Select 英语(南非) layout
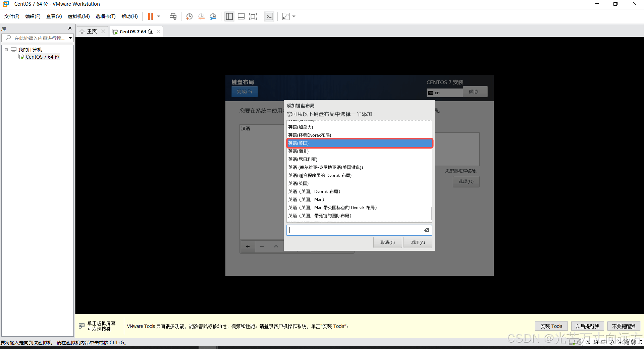Viewport: 644px width, 349px height. point(359,151)
